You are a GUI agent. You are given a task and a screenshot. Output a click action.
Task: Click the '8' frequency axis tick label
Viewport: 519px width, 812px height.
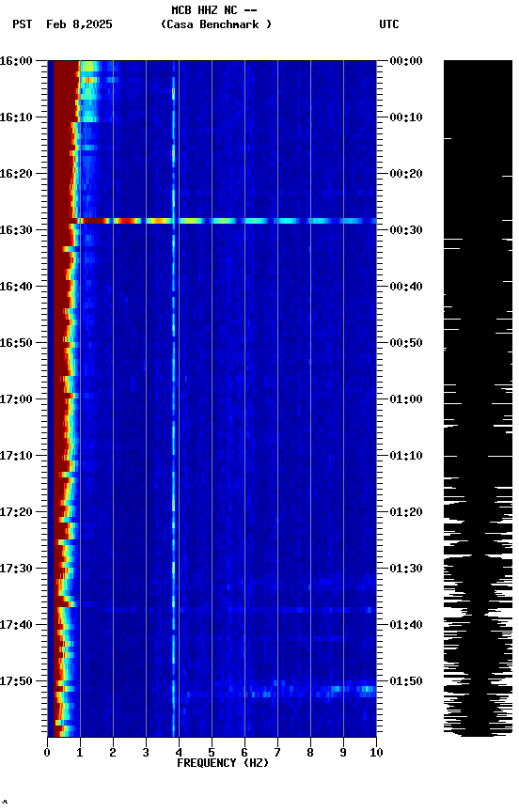pos(310,753)
